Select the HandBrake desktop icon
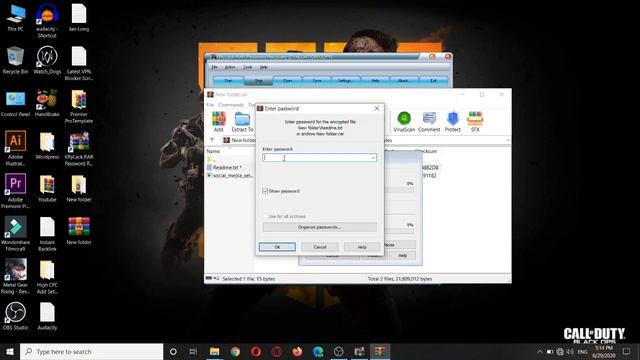 (x=47, y=103)
